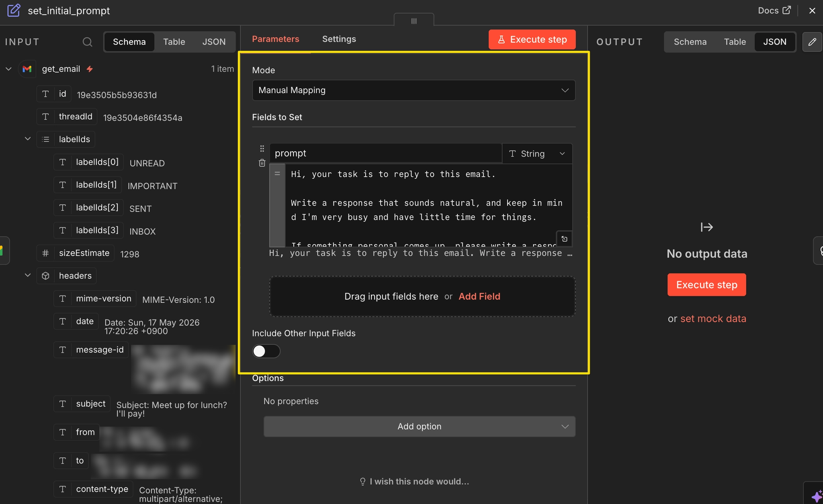Switch input view to JSON
This screenshot has width=823, height=504.
[214, 42]
